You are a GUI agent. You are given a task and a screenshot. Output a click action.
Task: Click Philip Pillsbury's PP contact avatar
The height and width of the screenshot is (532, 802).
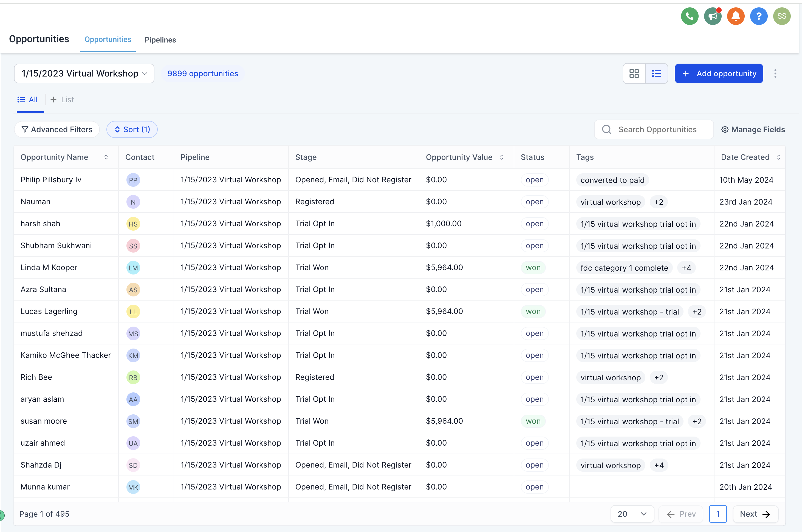[133, 180]
